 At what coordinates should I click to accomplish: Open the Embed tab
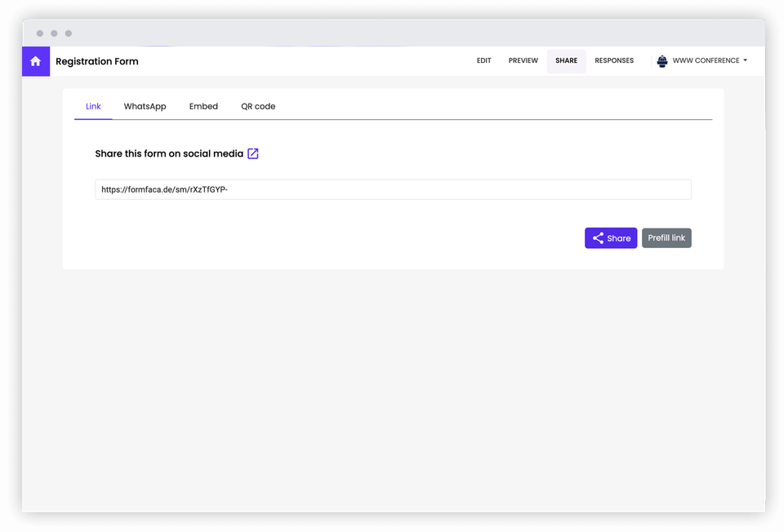[203, 106]
